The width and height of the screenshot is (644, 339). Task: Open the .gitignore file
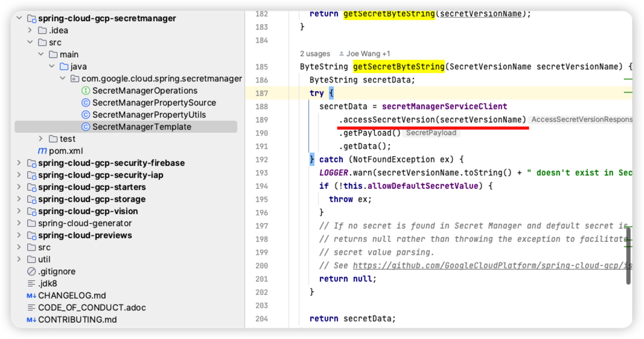(57, 271)
